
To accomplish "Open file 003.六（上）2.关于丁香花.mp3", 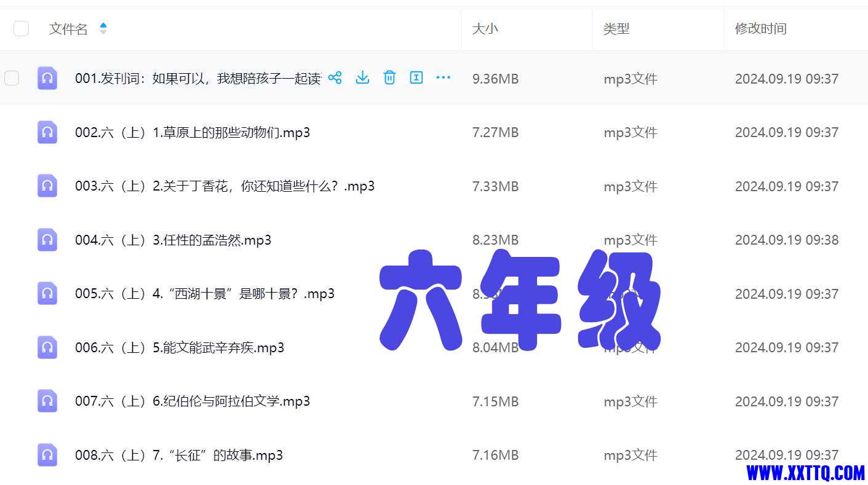I will (225, 186).
